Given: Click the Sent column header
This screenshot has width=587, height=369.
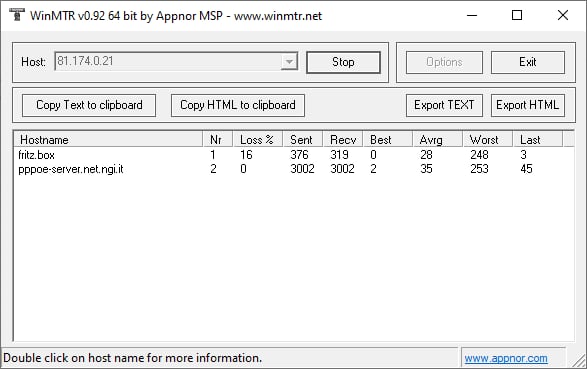Looking at the screenshot, I should [x=302, y=140].
